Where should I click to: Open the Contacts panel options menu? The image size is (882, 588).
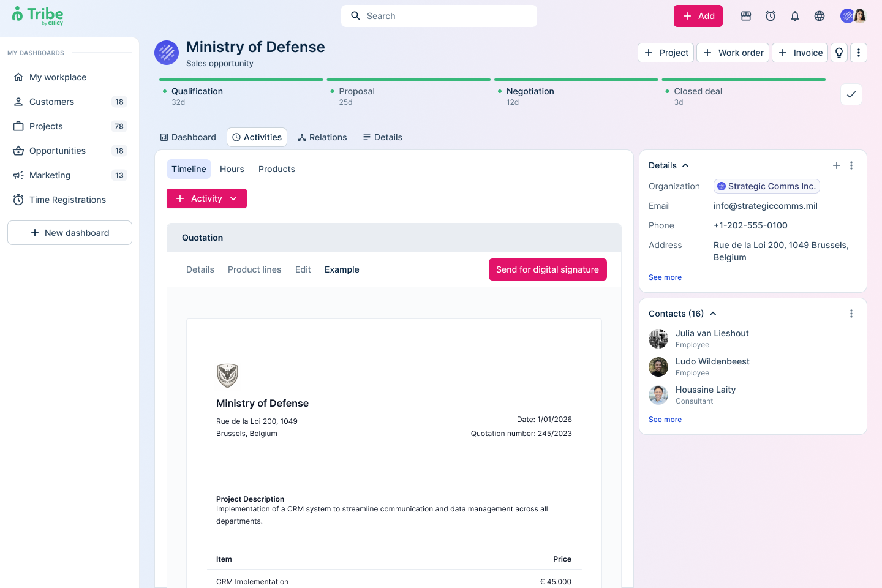pos(851,314)
